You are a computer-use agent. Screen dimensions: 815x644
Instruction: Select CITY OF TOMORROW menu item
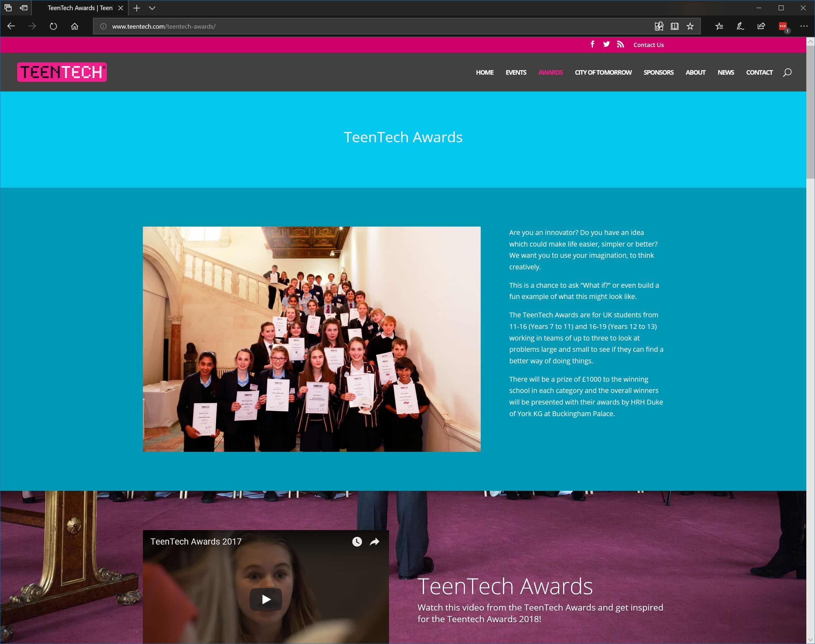point(603,72)
